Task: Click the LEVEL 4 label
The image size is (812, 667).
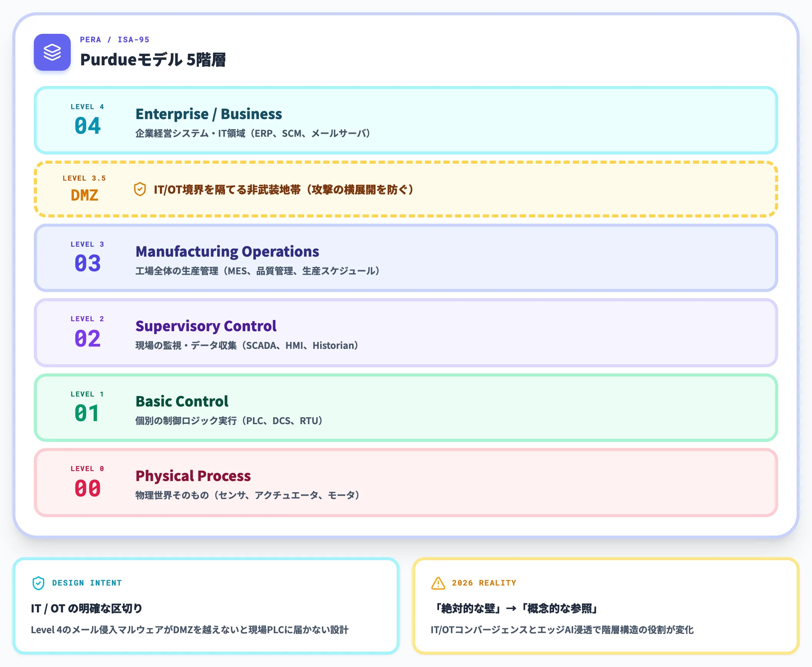Action: click(87, 107)
